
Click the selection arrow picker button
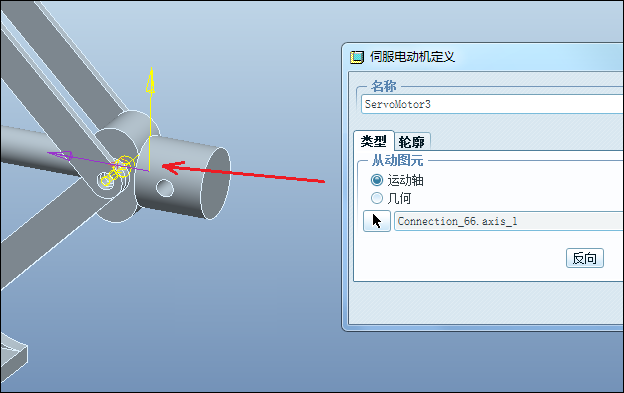pyautogui.click(x=376, y=221)
